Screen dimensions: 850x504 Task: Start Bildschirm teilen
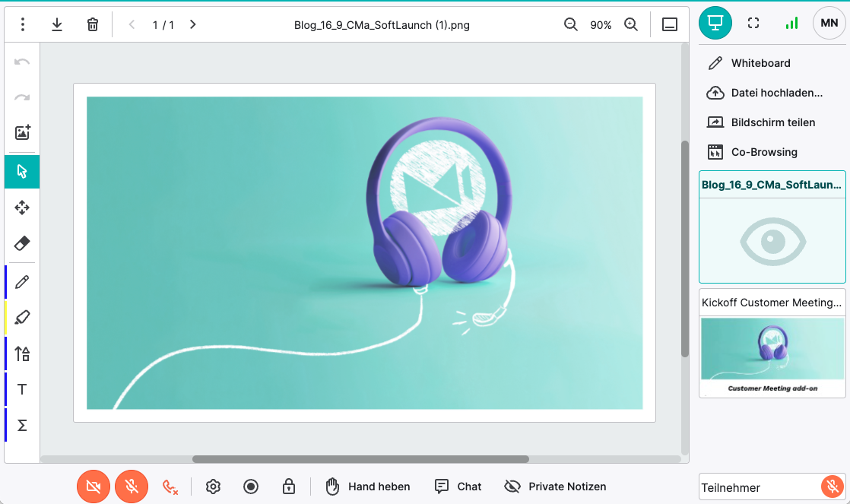point(761,122)
